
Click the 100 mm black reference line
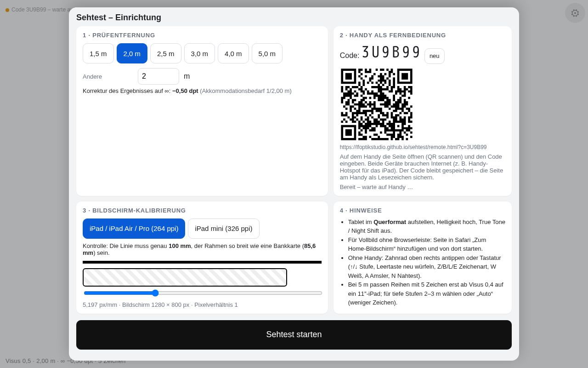click(x=202, y=262)
